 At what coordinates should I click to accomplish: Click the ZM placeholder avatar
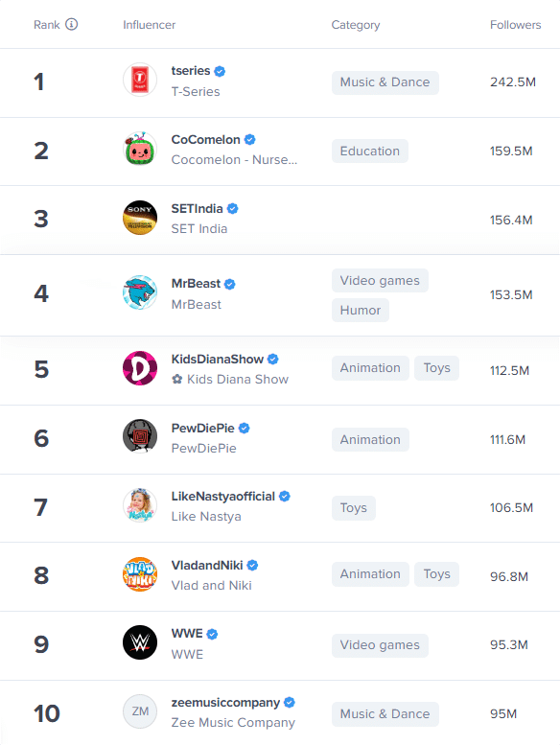[140, 711]
